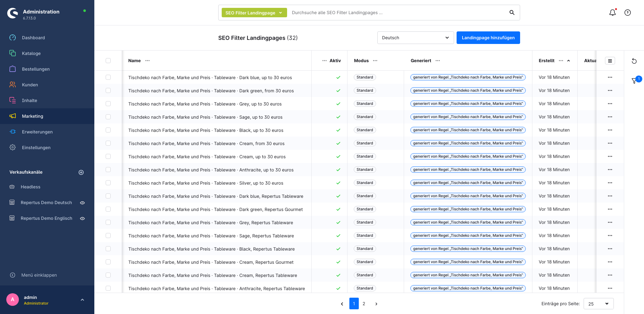Open landingpage Black, Repertus Tableware
The height and width of the screenshot is (314, 644).
(x=211, y=249)
